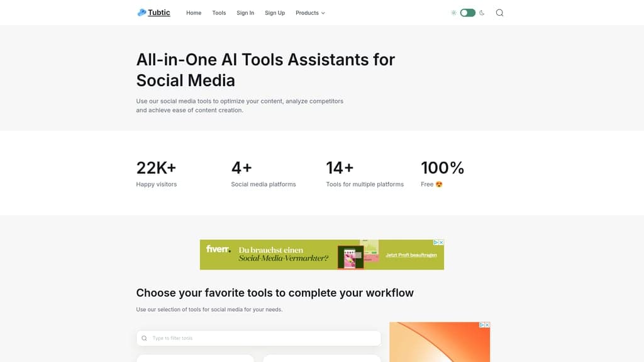Close the Fiverr banner ad with X

point(441,243)
